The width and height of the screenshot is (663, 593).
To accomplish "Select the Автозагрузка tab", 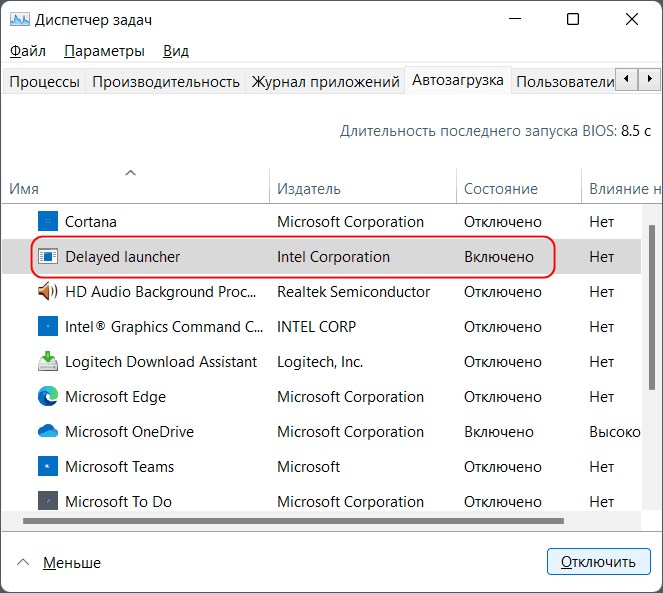I will (458, 80).
